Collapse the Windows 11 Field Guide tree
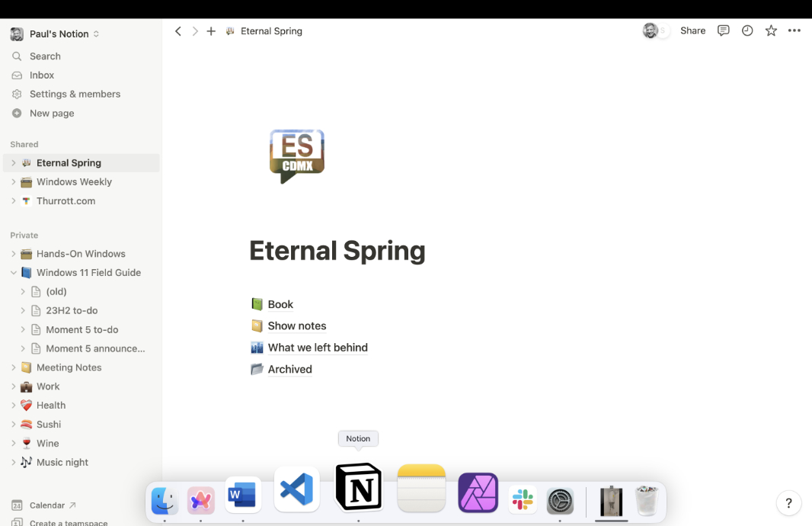The width and height of the screenshot is (812, 526). (14, 273)
